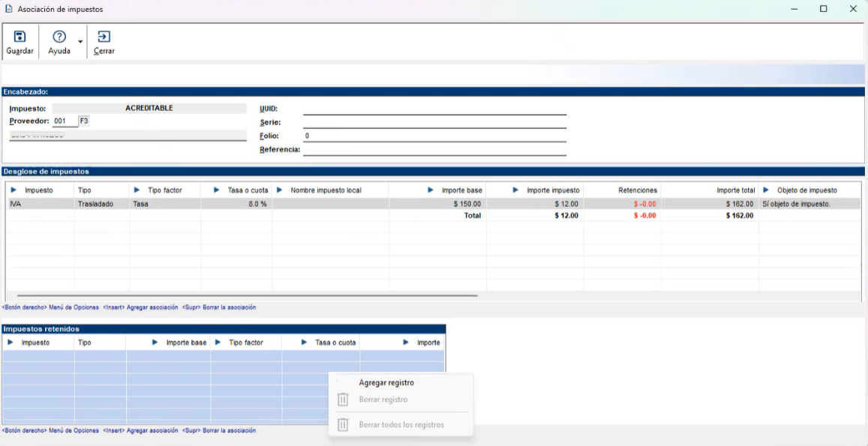
Task: Click the Cerrar exit icon
Action: [x=104, y=37]
